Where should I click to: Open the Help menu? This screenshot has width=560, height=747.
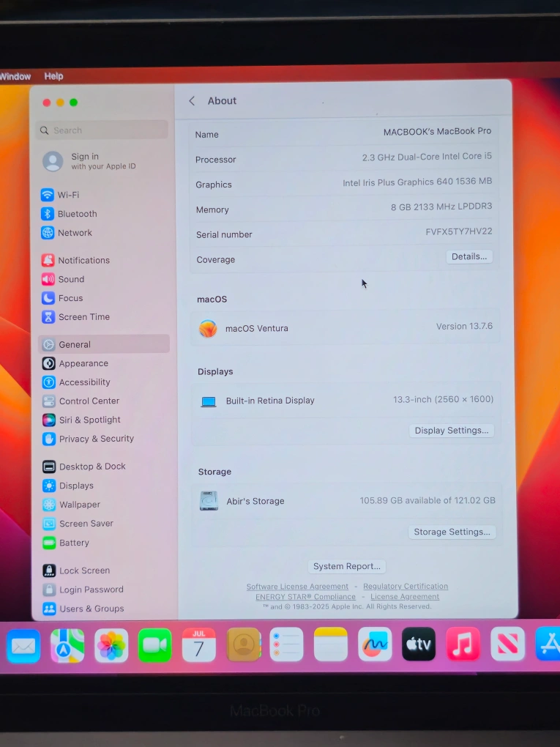54,76
